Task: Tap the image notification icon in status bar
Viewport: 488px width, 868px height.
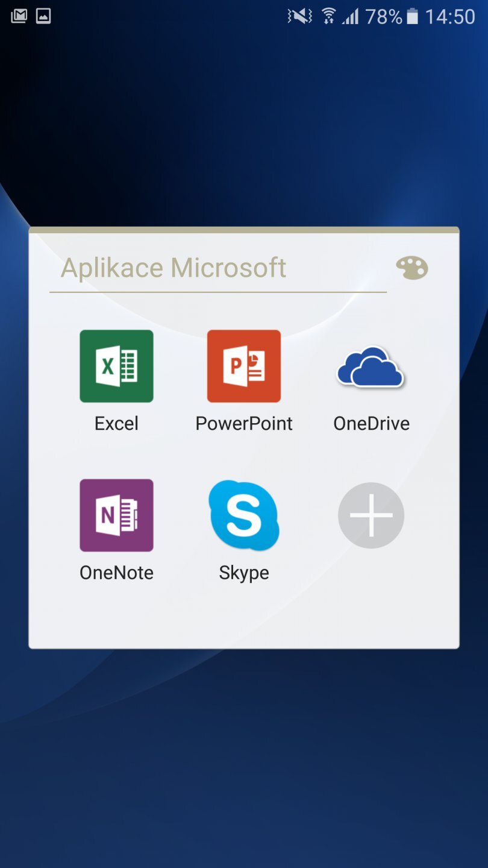Action: click(x=43, y=16)
